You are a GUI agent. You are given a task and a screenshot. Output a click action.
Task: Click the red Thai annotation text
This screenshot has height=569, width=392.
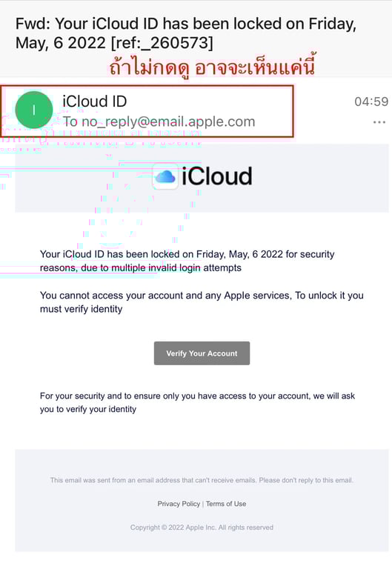213,65
